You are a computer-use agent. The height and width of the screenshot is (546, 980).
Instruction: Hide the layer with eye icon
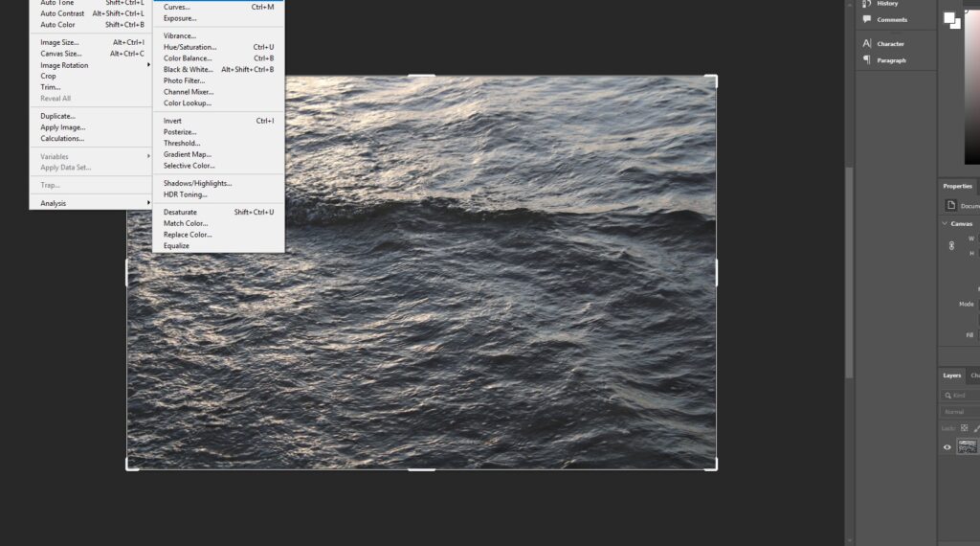click(947, 447)
